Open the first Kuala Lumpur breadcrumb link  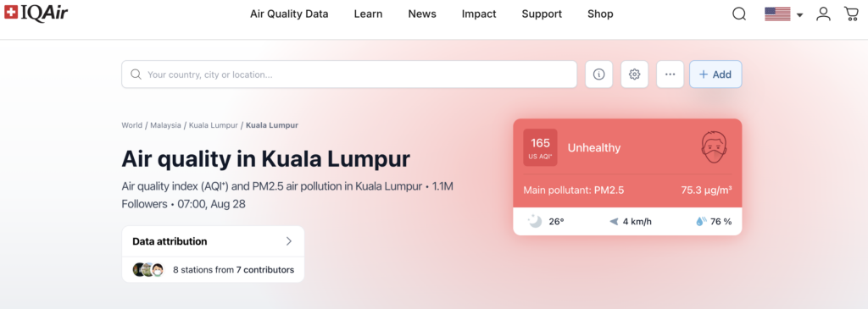213,125
